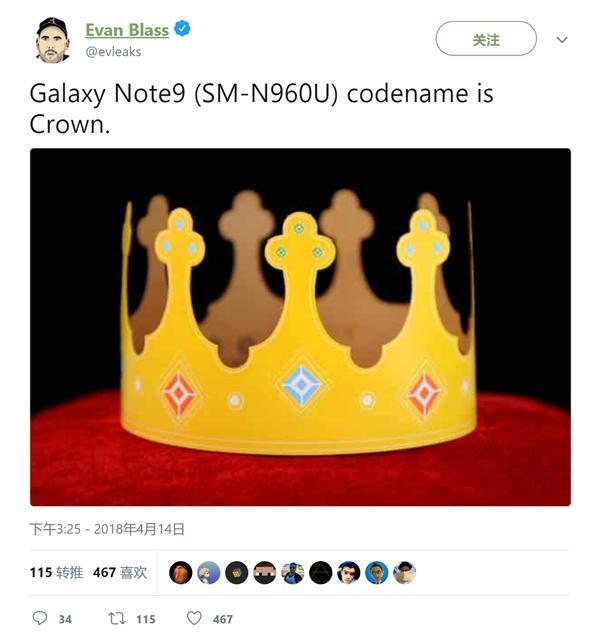
Task: Click the retweet arrows icon
Action: tap(117, 618)
